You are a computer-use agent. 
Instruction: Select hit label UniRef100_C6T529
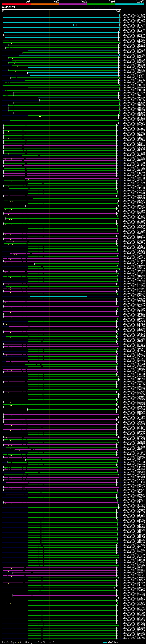tap(134, 183)
